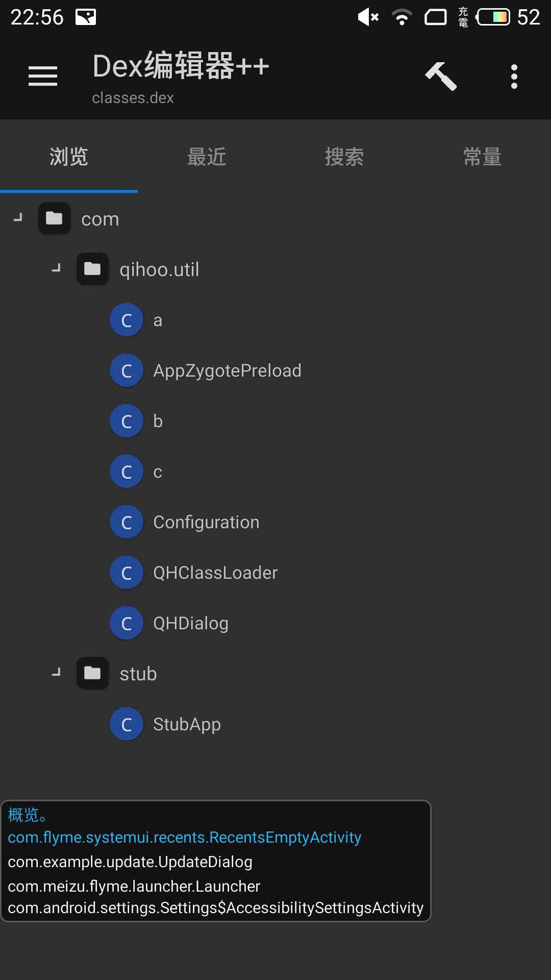Tap the hammer build icon
This screenshot has height=980, width=551.
pyautogui.click(x=441, y=76)
